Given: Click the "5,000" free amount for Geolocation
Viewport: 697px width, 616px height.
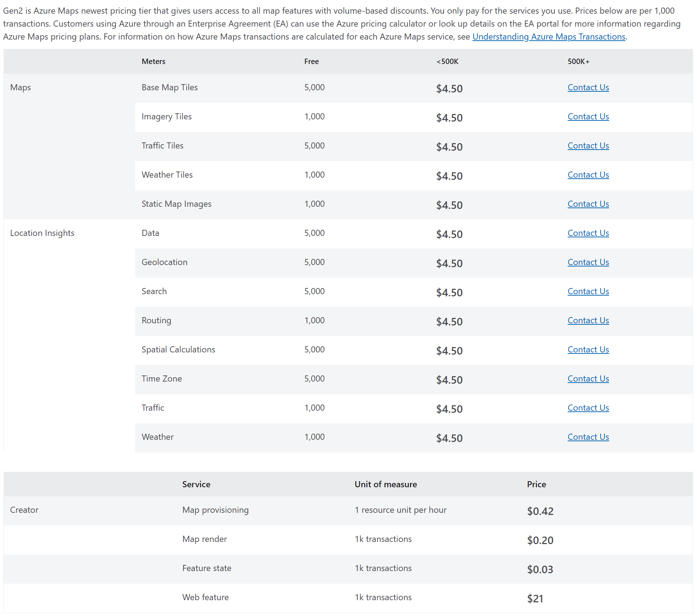Looking at the screenshot, I should [314, 262].
